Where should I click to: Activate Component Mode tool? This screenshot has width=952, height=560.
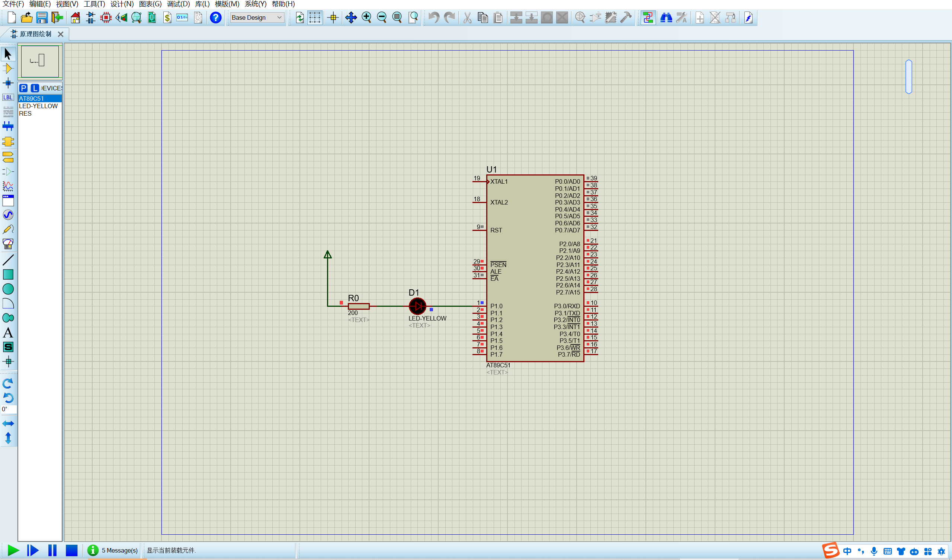[8, 69]
